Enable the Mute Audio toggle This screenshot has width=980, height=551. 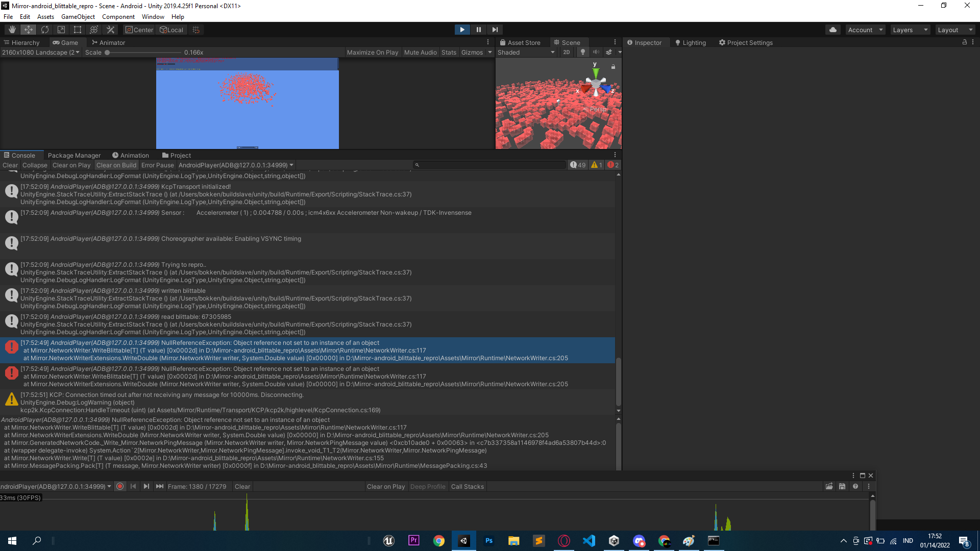pos(420,52)
